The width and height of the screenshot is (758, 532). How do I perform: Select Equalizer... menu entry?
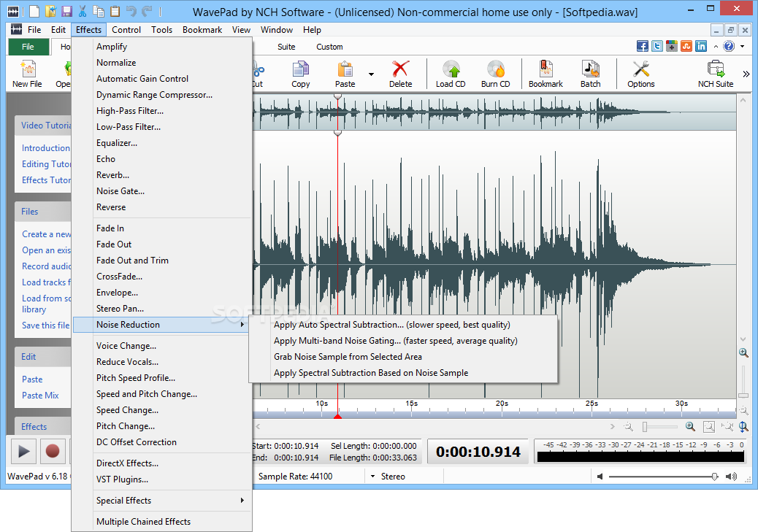[161, 142]
